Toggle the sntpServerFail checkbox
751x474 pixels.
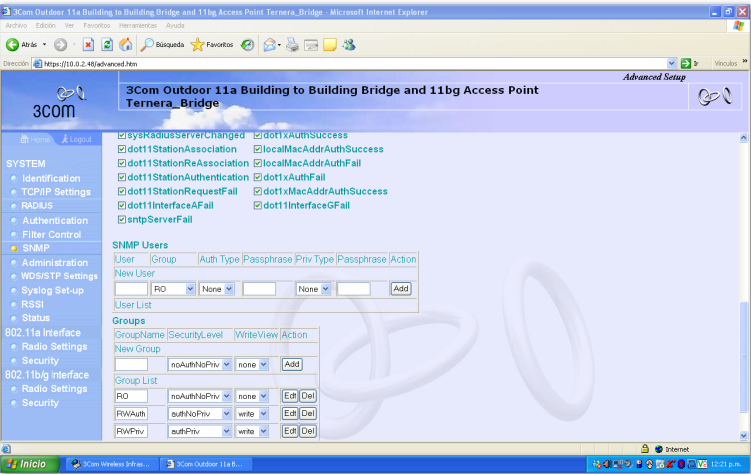click(x=123, y=219)
